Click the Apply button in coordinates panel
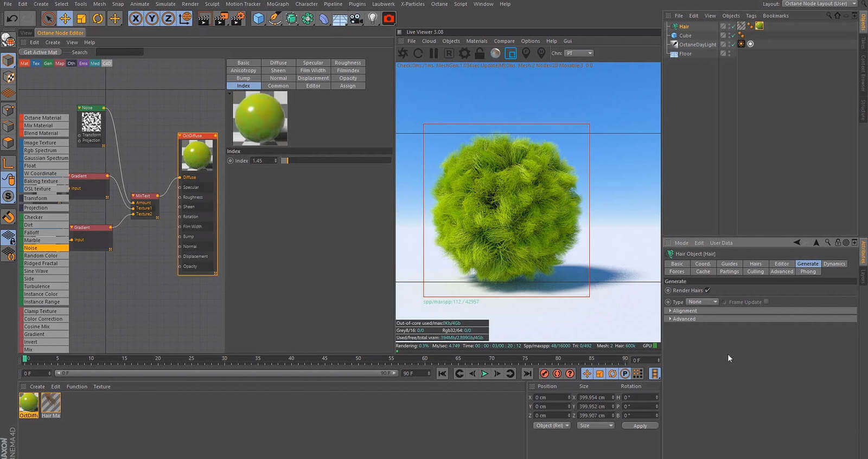This screenshot has width=868, height=459. coord(640,426)
